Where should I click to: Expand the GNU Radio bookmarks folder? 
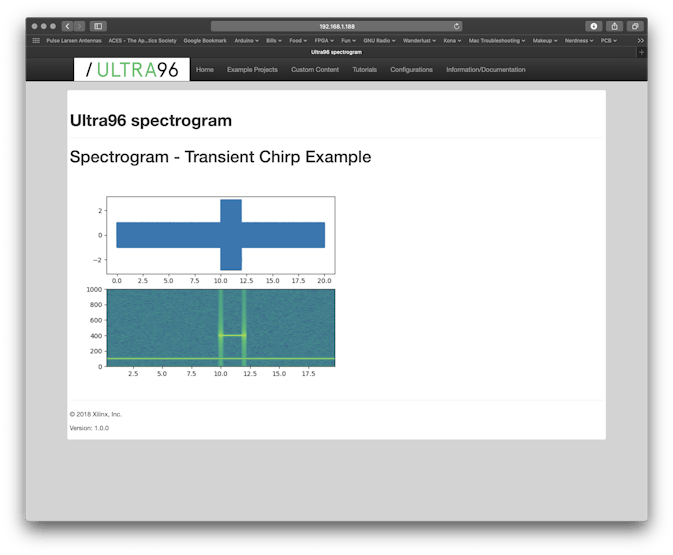(379, 40)
